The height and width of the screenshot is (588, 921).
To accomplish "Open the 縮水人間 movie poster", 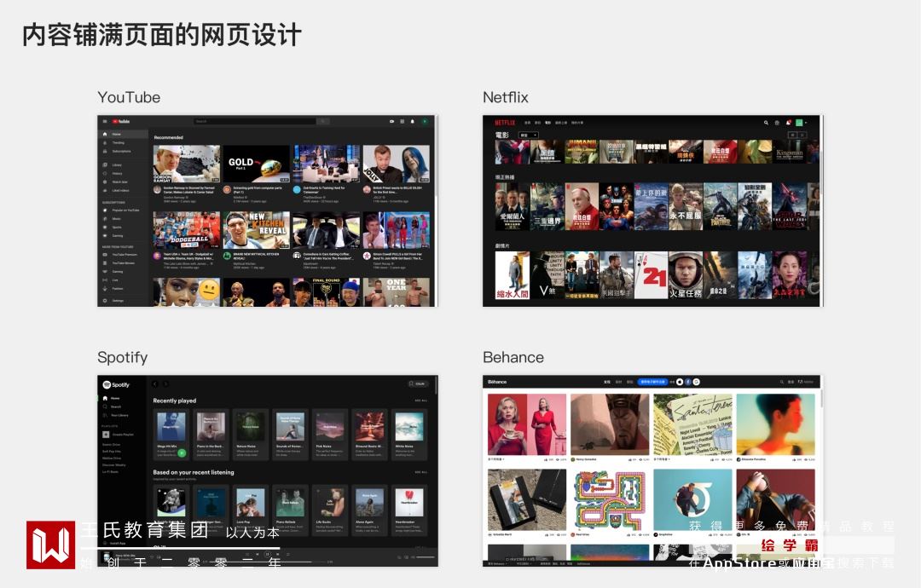I will [513, 275].
